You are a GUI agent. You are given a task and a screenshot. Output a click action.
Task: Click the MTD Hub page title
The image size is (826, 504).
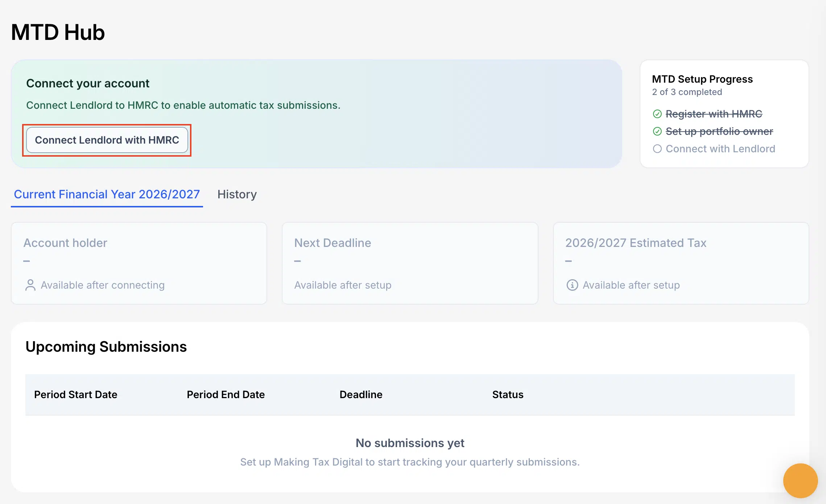point(58,32)
